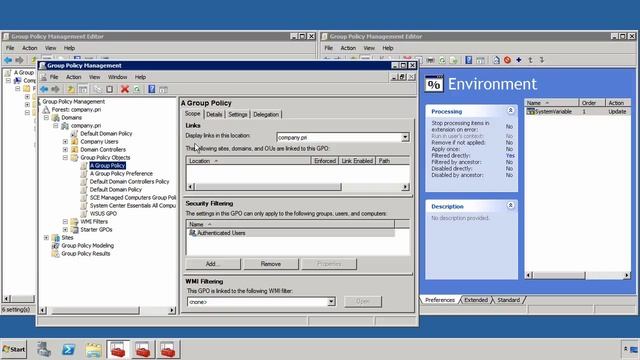Click the blue Help icon in Group Policy Management toolbar

152,89
